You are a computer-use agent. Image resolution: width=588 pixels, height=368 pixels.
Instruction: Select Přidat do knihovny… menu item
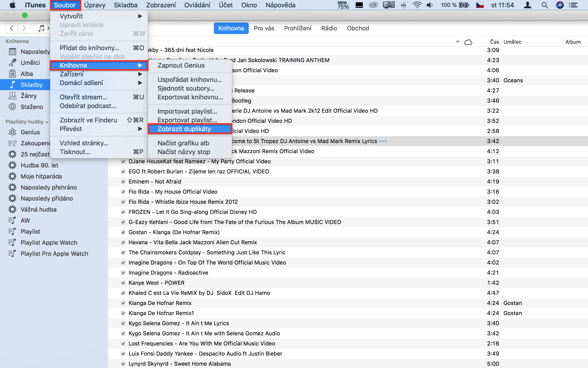(99, 48)
